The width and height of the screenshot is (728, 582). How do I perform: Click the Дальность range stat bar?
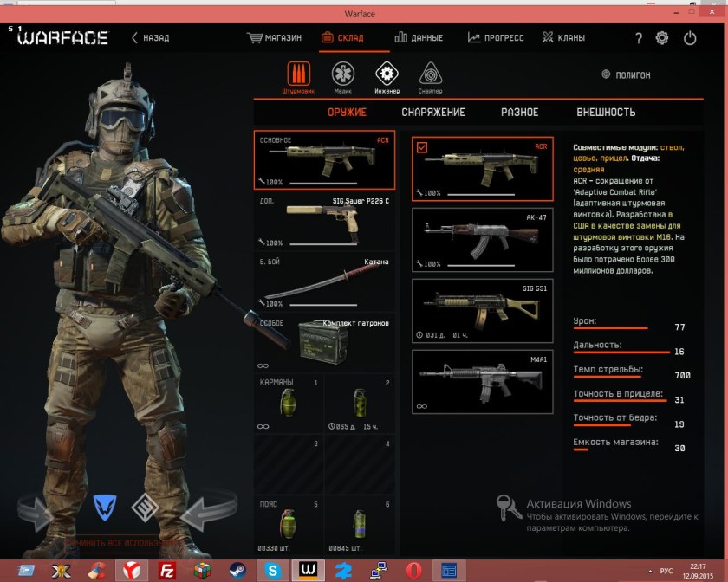[621, 352]
